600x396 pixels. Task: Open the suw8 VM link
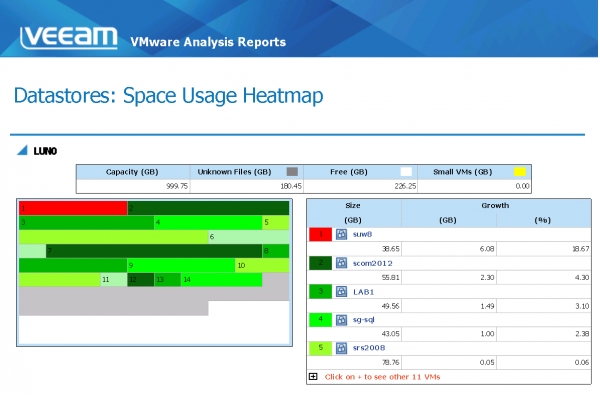coord(362,234)
